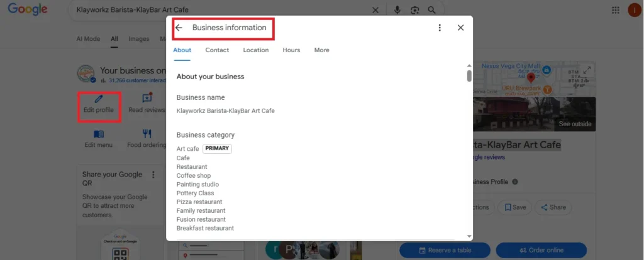
Task: Click the red map pin marker
Action: [x=531, y=78]
